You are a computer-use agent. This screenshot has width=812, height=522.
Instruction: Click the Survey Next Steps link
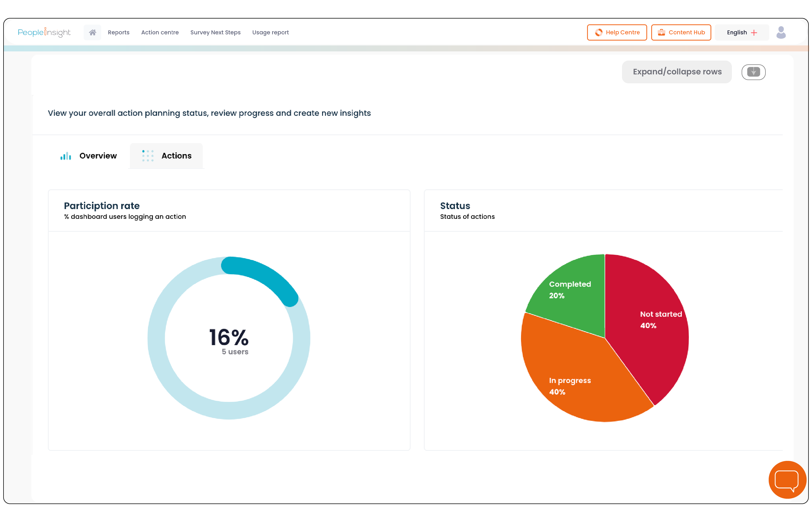pos(215,32)
